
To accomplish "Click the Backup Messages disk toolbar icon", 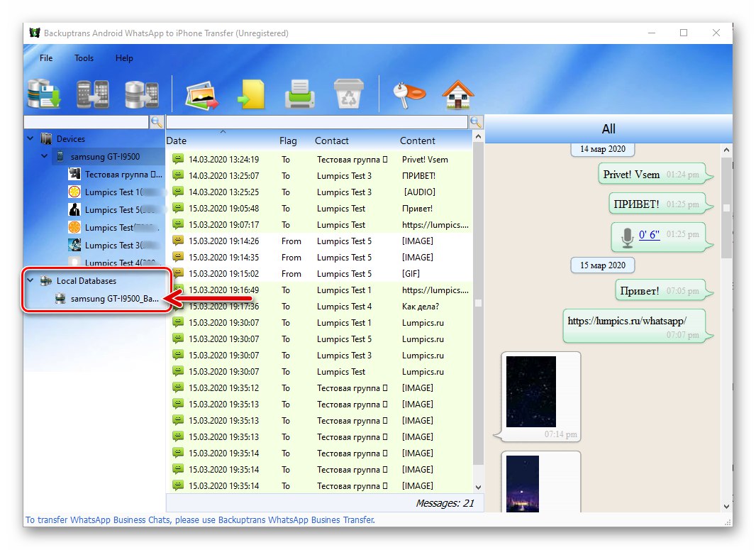I will coord(44,94).
